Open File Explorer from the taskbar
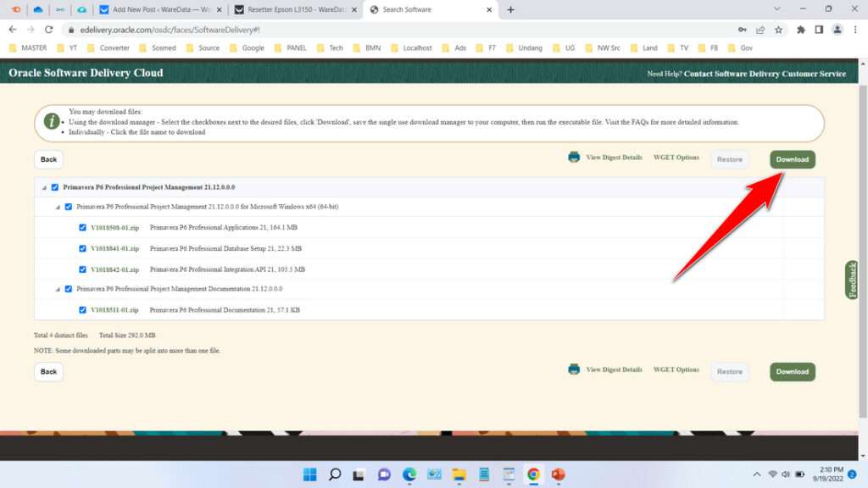 tap(459, 474)
